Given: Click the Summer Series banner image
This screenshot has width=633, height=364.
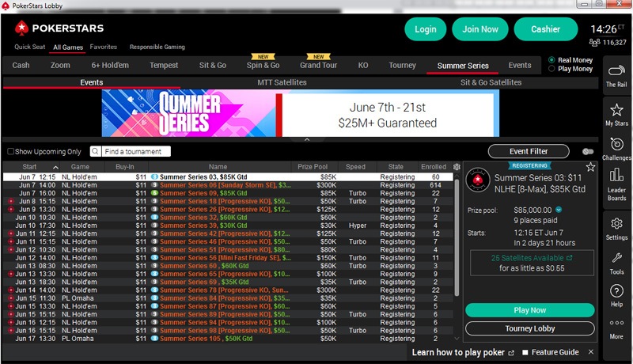Looking at the screenshot, I should click(301, 113).
